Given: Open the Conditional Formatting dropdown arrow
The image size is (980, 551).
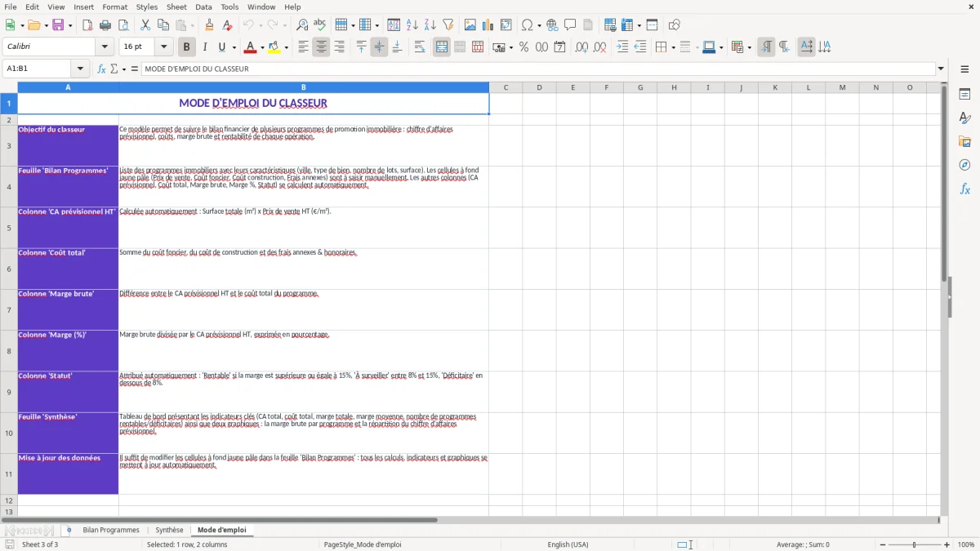Looking at the screenshot, I should tap(749, 47).
